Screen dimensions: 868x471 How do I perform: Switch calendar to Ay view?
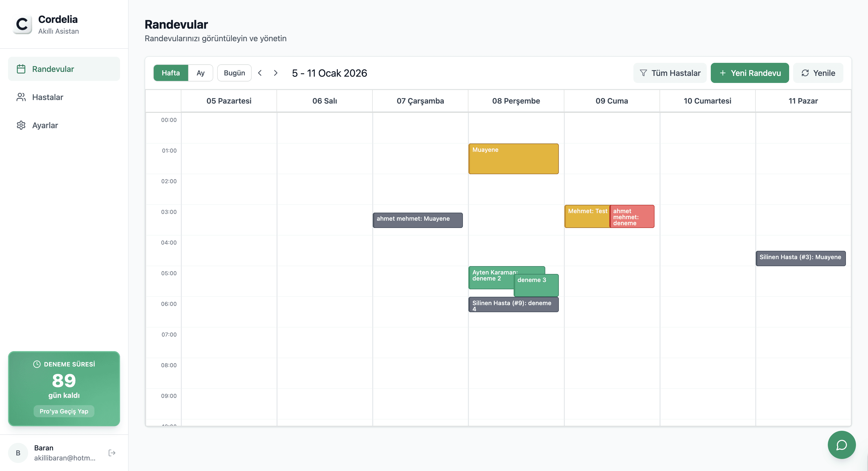(x=200, y=73)
